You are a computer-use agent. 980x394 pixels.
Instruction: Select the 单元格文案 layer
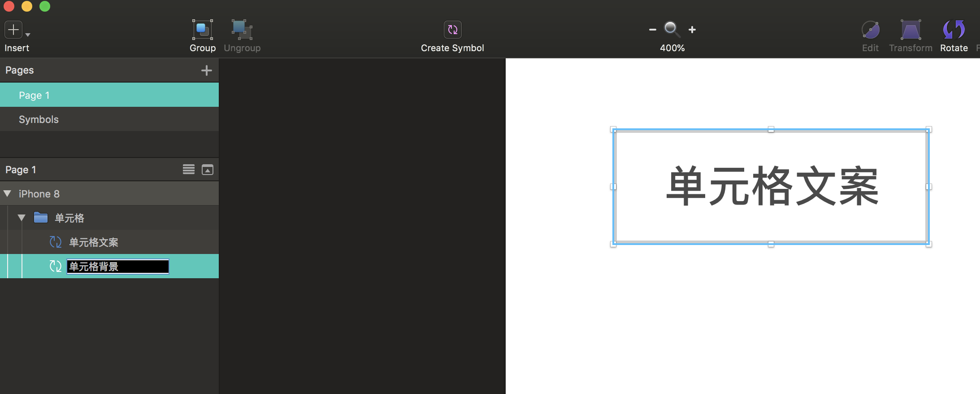tap(109, 242)
